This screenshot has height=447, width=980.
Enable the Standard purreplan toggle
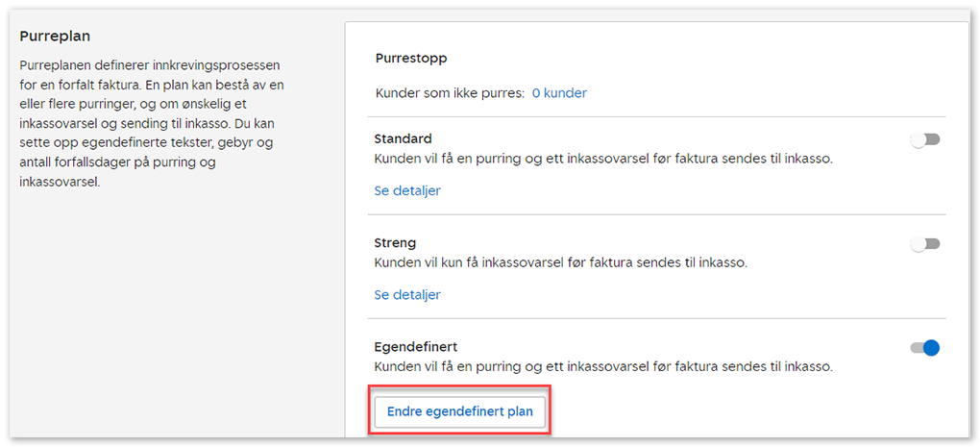pos(924,140)
